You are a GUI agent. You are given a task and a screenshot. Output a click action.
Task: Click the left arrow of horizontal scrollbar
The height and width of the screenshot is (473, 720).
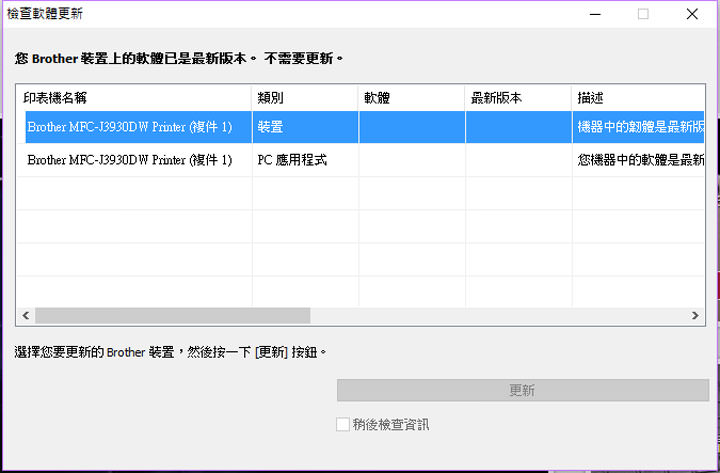click(x=26, y=315)
